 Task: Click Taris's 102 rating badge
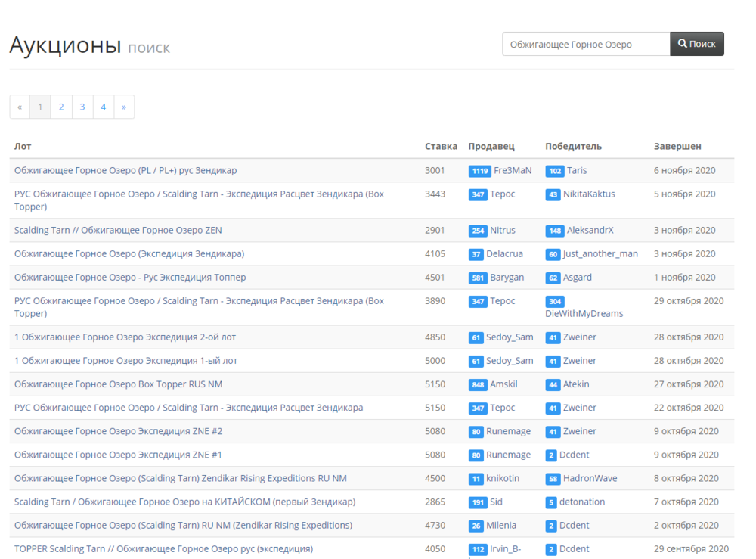click(x=555, y=171)
